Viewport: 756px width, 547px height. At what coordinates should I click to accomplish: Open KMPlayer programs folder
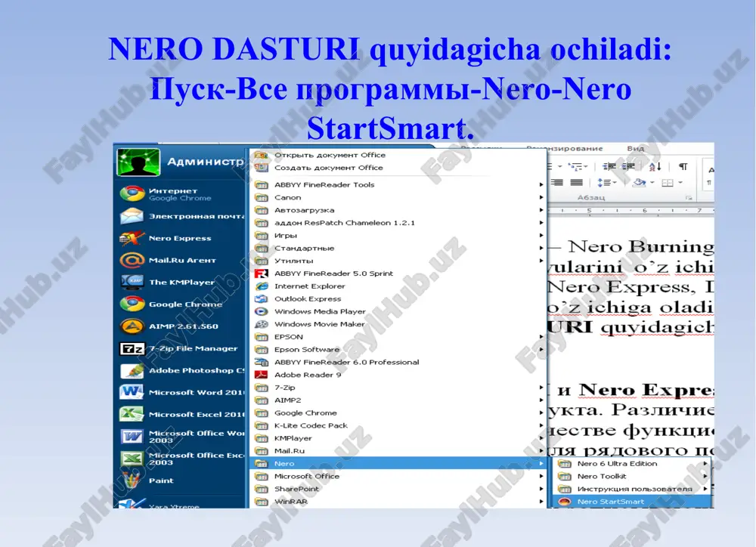tap(396, 438)
